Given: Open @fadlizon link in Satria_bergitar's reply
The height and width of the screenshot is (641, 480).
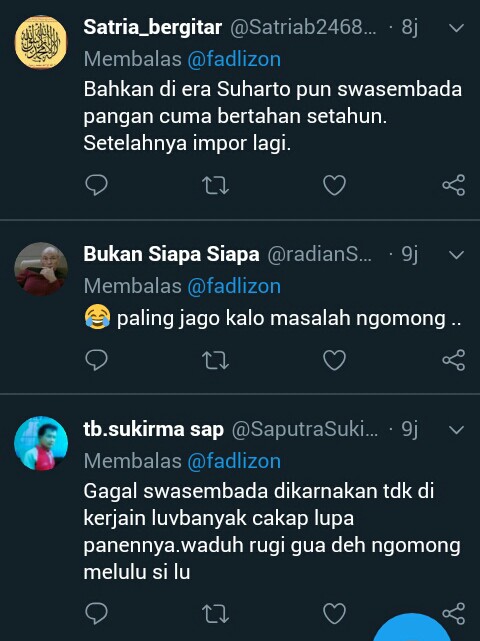Looking at the screenshot, I should (234, 59).
